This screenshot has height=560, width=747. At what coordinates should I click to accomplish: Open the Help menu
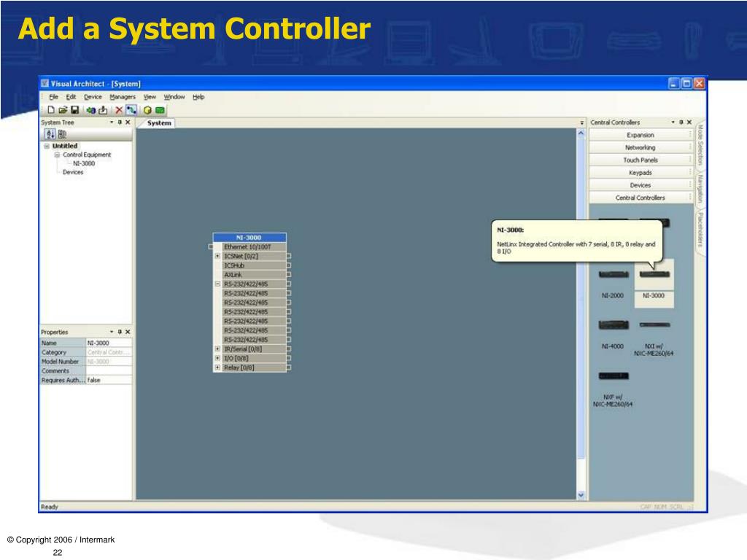pos(198,97)
